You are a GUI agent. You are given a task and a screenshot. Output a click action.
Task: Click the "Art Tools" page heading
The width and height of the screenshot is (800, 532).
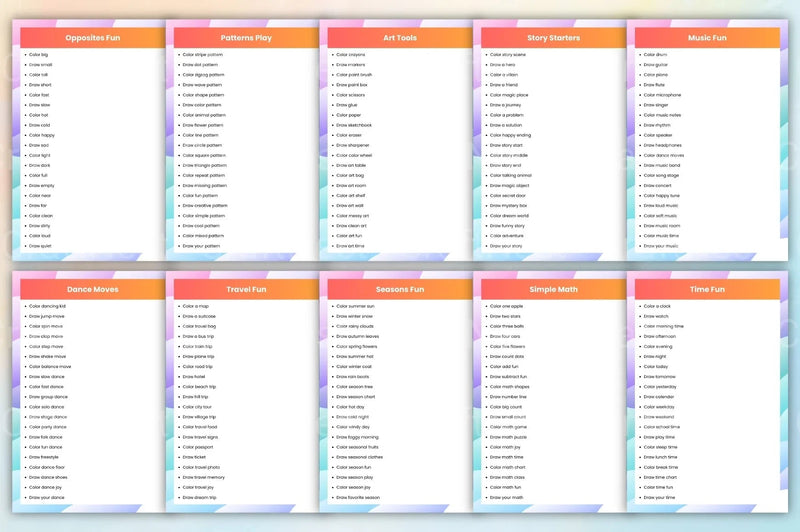click(399, 38)
